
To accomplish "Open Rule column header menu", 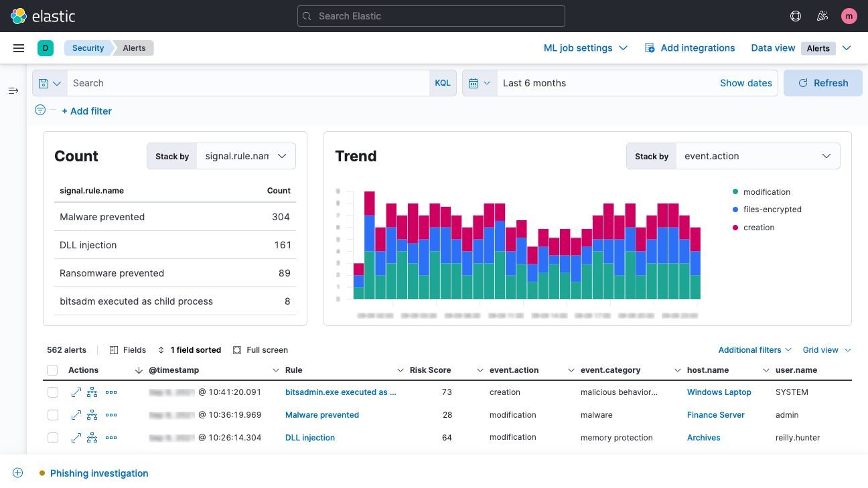I will point(401,370).
